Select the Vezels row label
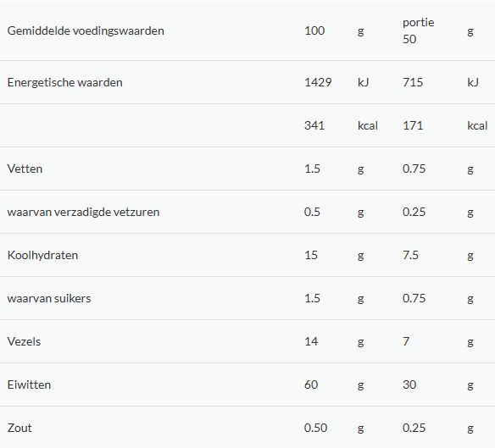The image size is (495, 448). pyautogui.click(x=24, y=341)
